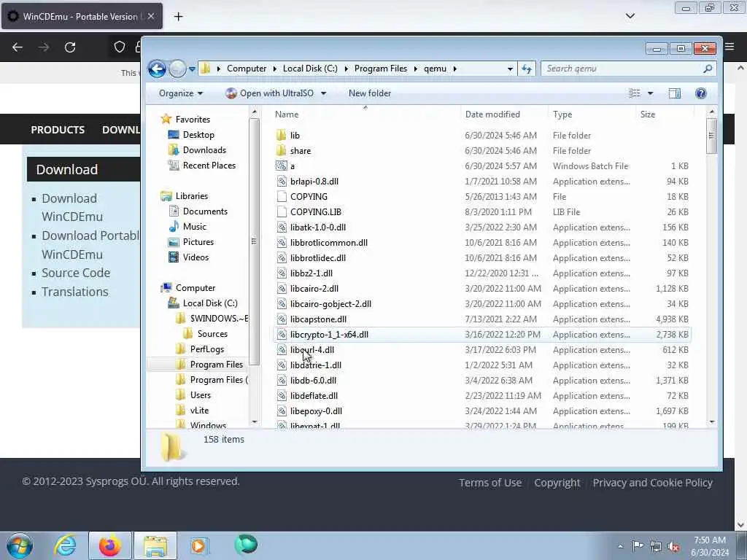747x560 pixels.
Task: Open Music library icon
Action: pyautogui.click(x=174, y=227)
